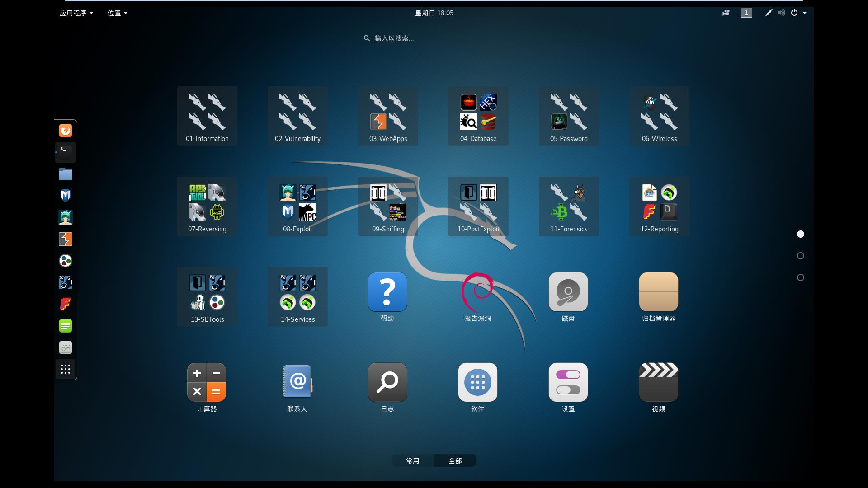The height and width of the screenshot is (488, 868).
Task: Click the screen recorder camera icon in top bar
Action: click(x=726, y=13)
